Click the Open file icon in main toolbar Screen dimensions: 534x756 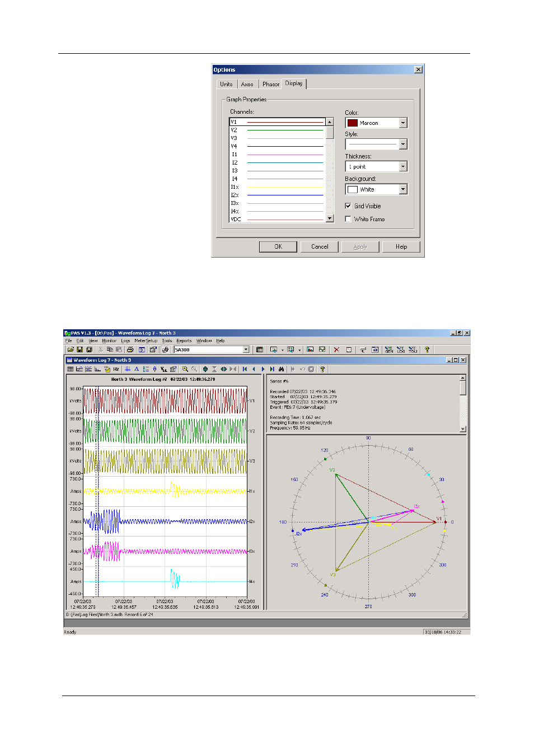click(71, 349)
